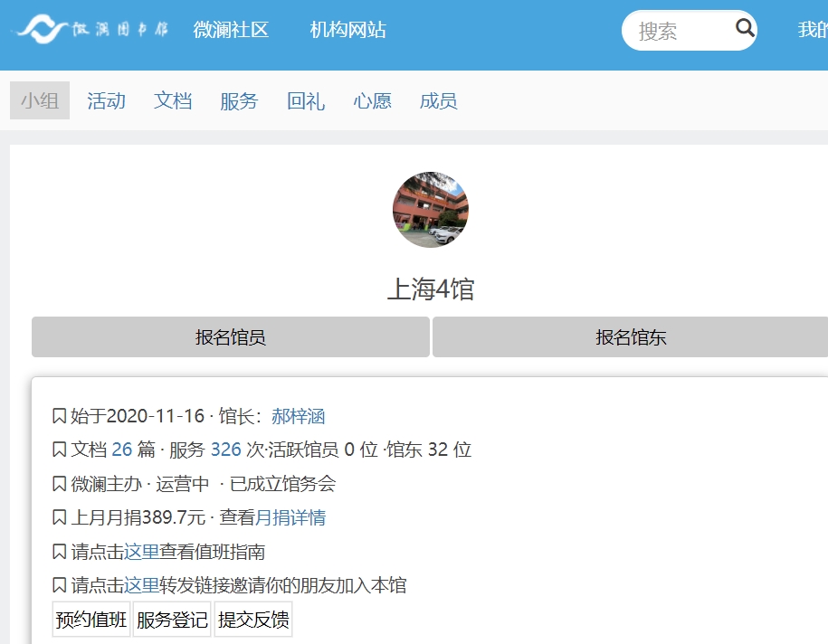Image resolution: width=828 pixels, height=644 pixels.
Task: Go to the 回礼 tab
Action: (306, 100)
